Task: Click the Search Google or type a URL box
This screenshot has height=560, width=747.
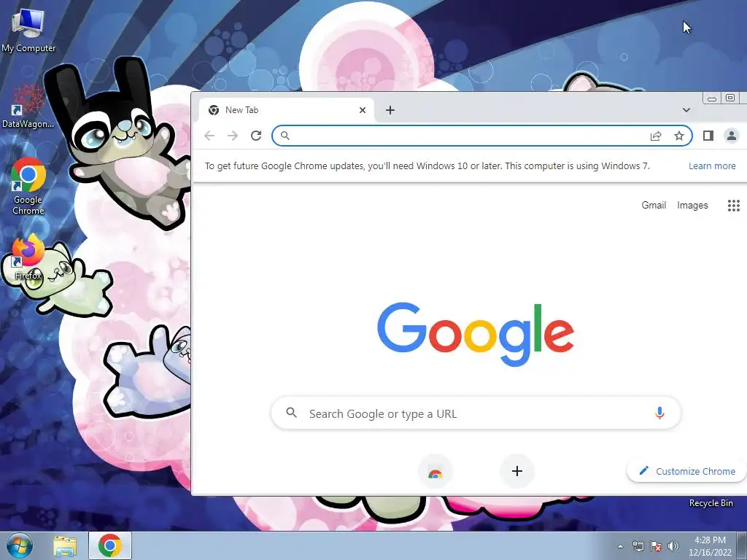Action: pos(476,413)
